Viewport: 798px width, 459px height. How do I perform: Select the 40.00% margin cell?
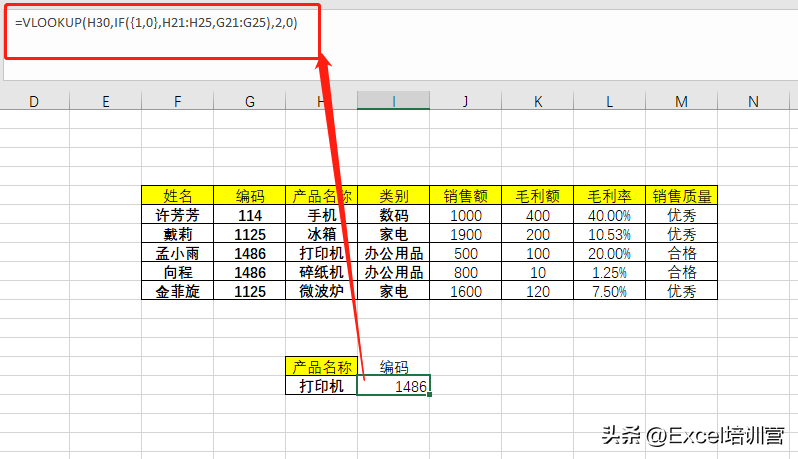(609, 215)
